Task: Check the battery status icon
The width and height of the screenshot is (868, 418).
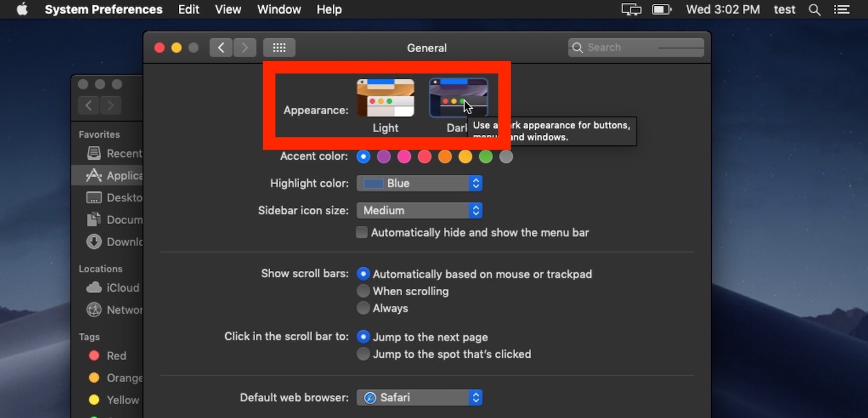Action: pyautogui.click(x=661, y=10)
